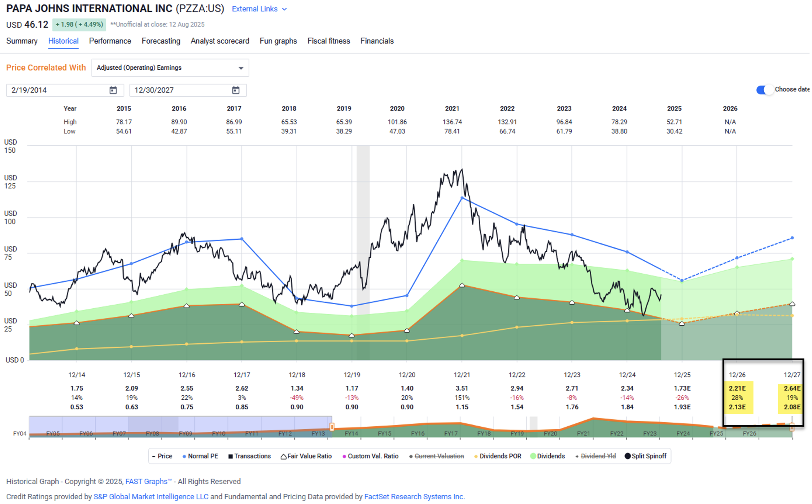
Task: Click the 12/27 estimate 2.64E value
Action: (x=792, y=388)
